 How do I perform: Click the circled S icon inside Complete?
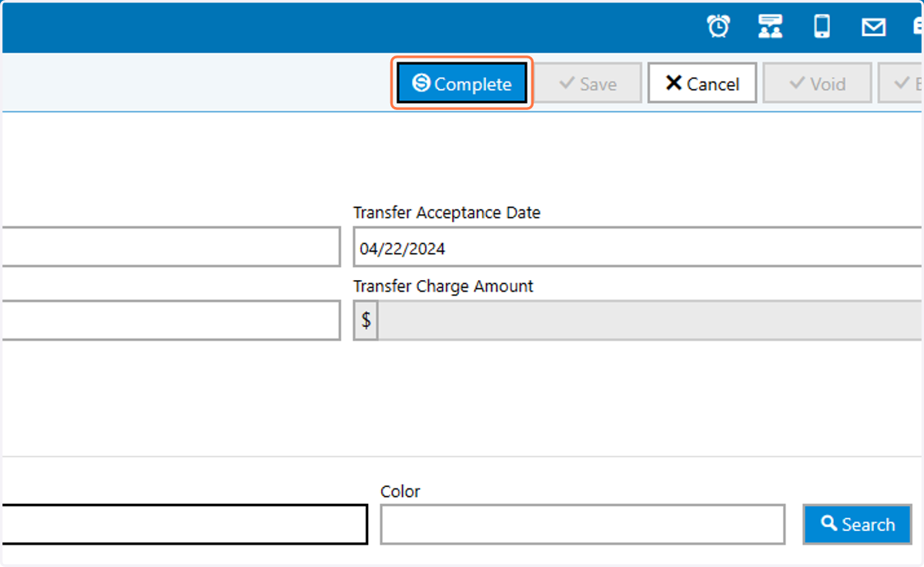pyautogui.click(x=421, y=83)
